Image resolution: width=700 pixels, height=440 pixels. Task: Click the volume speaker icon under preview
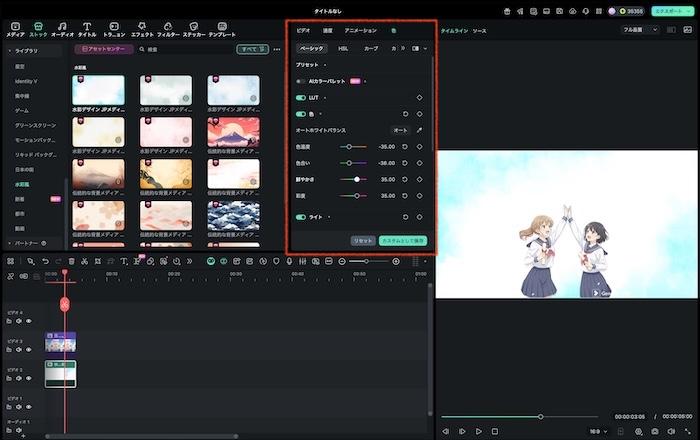click(x=671, y=432)
